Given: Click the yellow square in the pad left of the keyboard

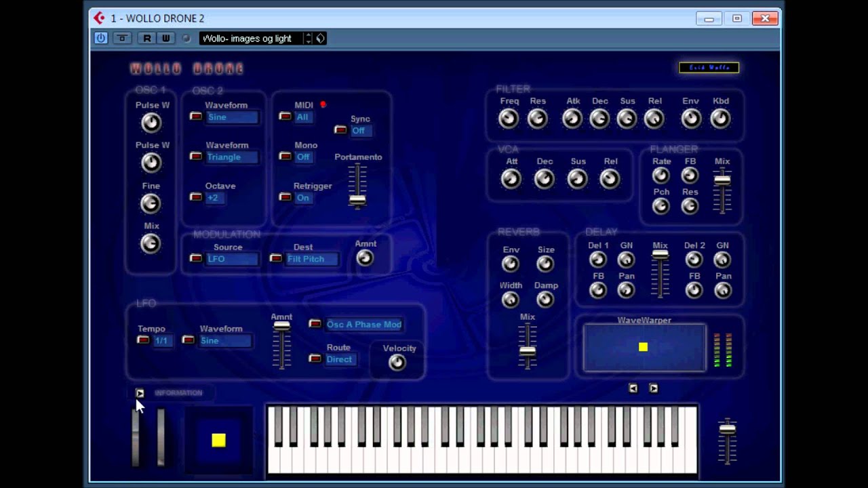Looking at the screenshot, I should click(x=218, y=441).
